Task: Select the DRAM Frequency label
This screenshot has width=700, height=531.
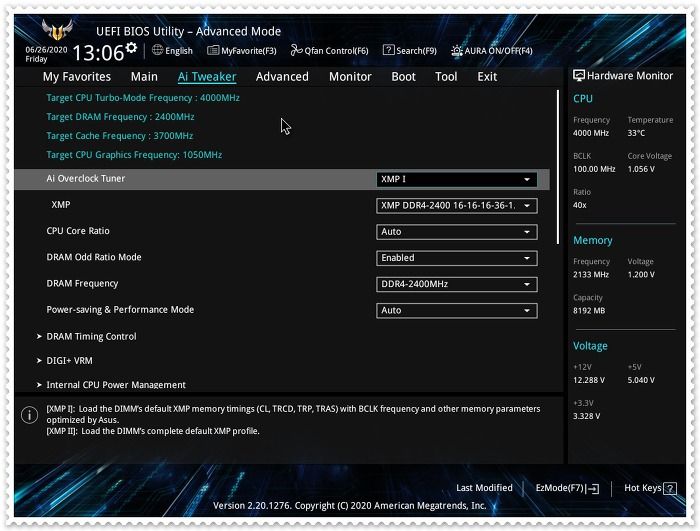Action: [82, 284]
